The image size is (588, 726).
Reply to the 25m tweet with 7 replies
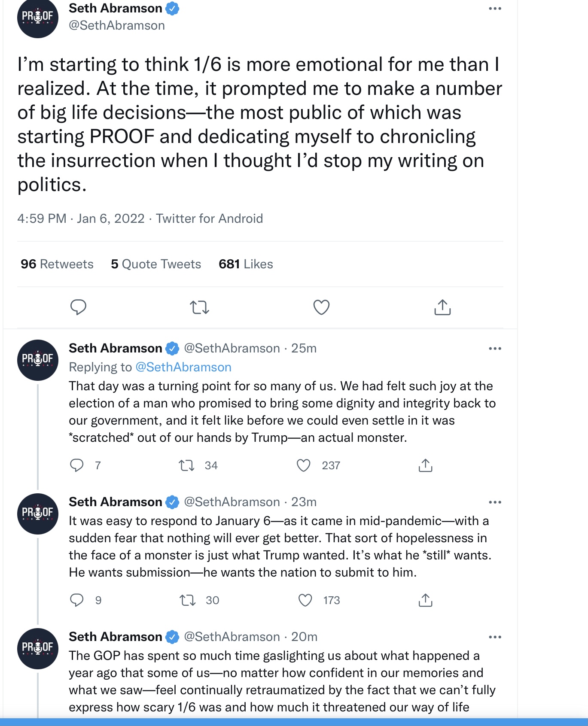pyautogui.click(x=77, y=465)
